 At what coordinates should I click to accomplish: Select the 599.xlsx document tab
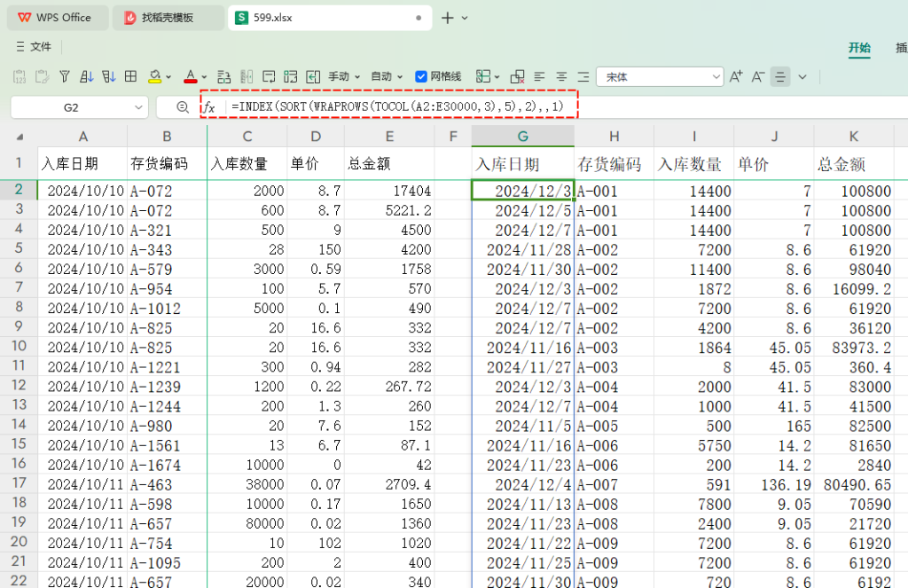coord(330,18)
